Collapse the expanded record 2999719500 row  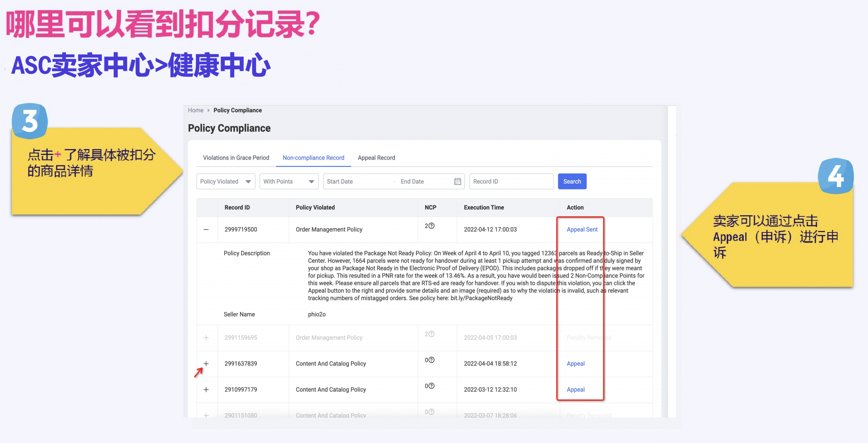(206, 229)
